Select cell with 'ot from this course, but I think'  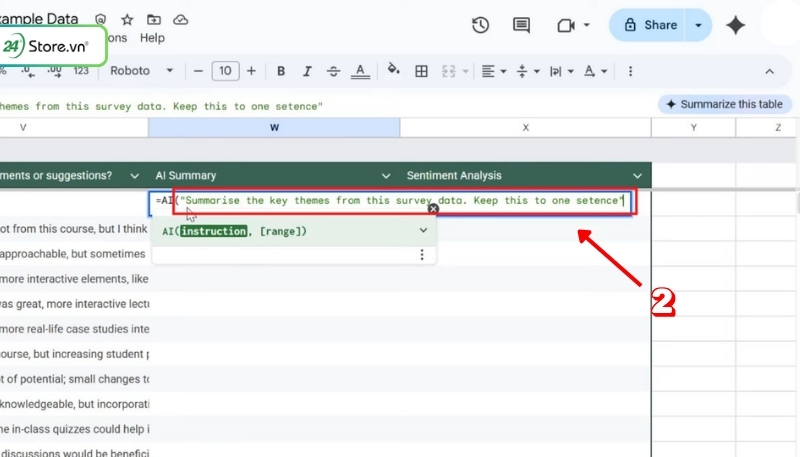point(74,229)
